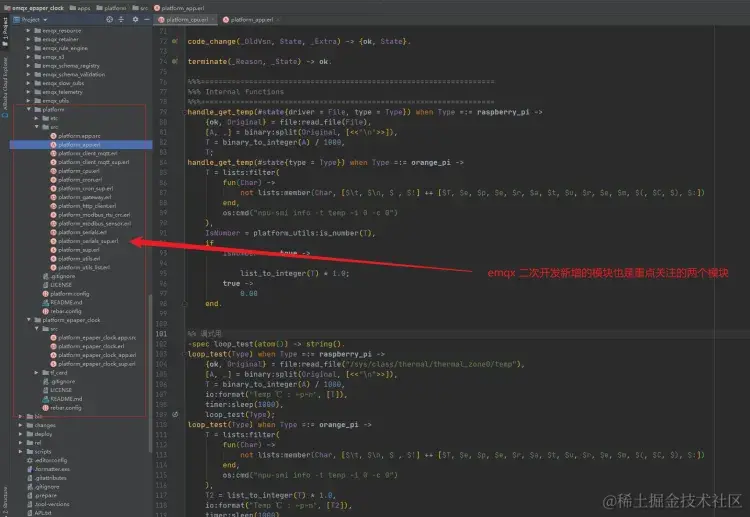Select platform_cron.erl file
The height and width of the screenshot is (517, 750).
(77, 180)
